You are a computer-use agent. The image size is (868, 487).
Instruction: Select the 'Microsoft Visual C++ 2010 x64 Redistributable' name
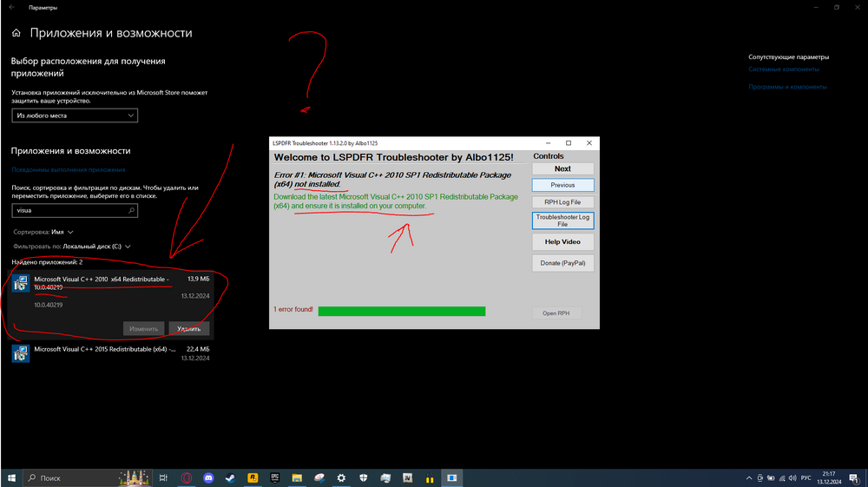point(102,283)
